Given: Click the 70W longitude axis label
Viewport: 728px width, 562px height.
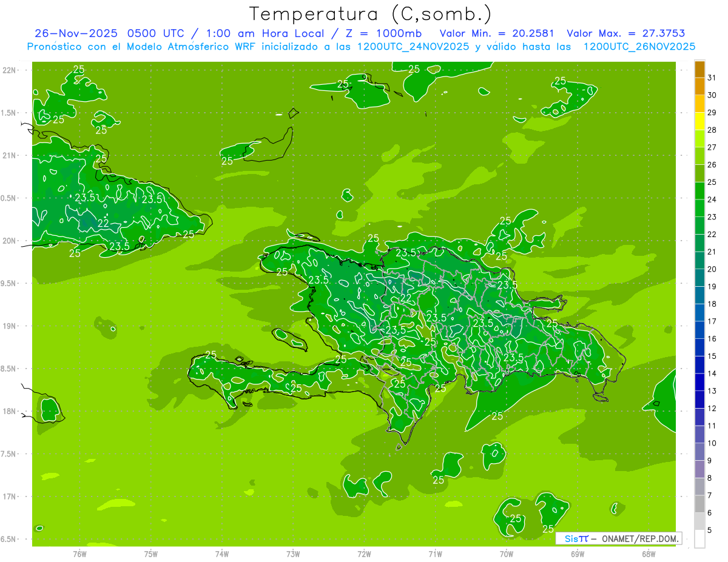Looking at the screenshot, I should (x=506, y=554).
